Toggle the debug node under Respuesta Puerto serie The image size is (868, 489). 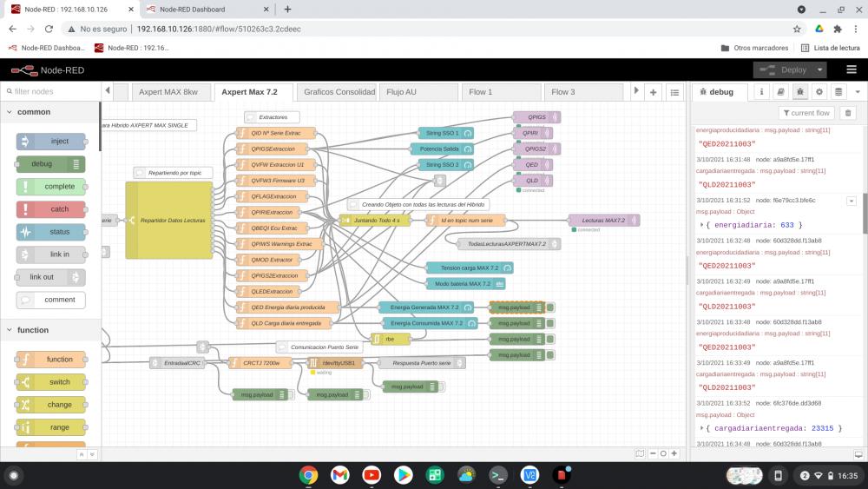click(x=441, y=387)
